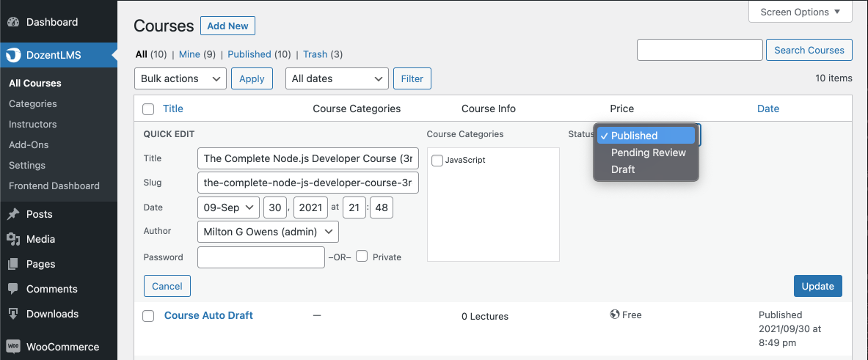Open the Bulk actions dropdown
This screenshot has width=868, height=360.
(x=180, y=78)
